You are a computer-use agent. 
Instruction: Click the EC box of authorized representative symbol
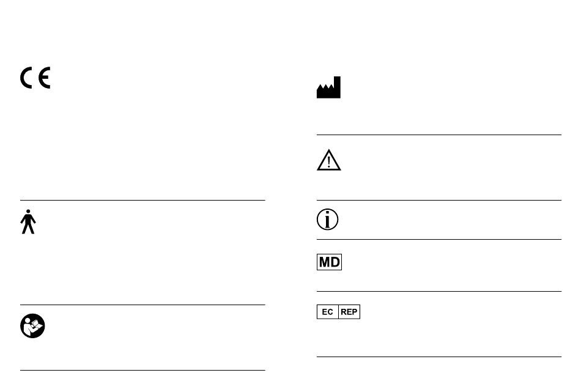pos(328,312)
